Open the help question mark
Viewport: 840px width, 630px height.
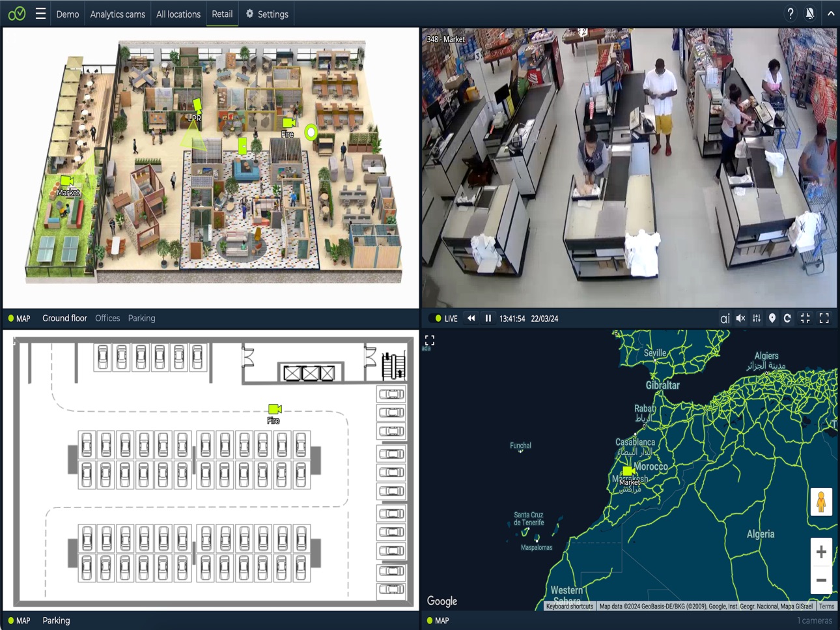[x=790, y=14]
